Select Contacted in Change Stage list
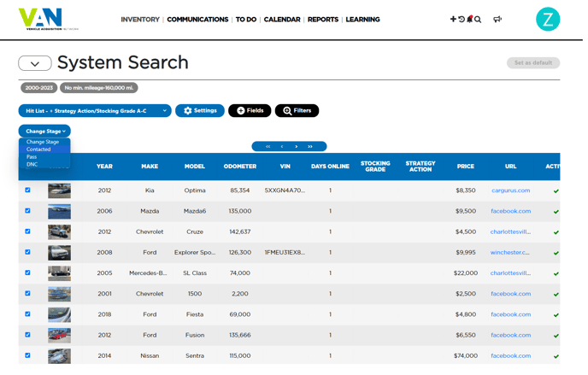 point(38,149)
